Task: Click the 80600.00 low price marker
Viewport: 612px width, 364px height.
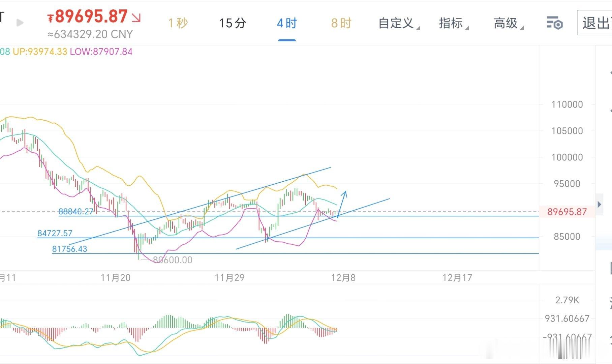Action: pyautogui.click(x=172, y=260)
